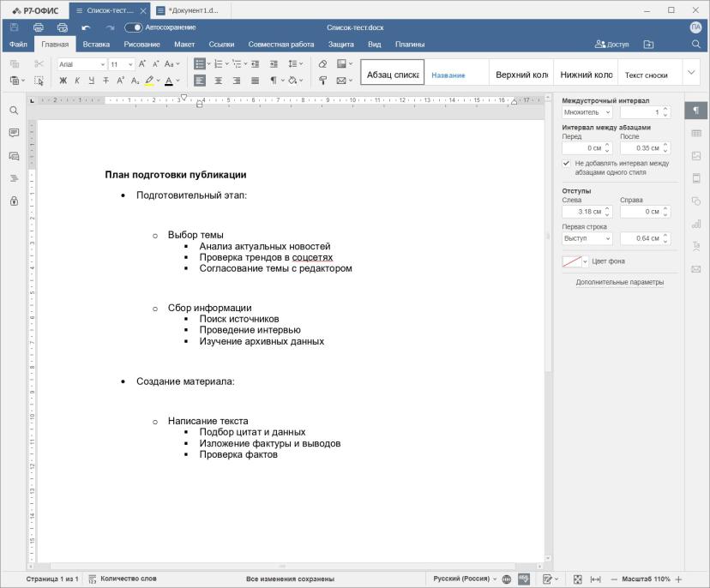Image resolution: width=710 pixels, height=588 pixels.
Task: Click the Bold (Ж) formatting icon
Action: (x=63, y=81)
